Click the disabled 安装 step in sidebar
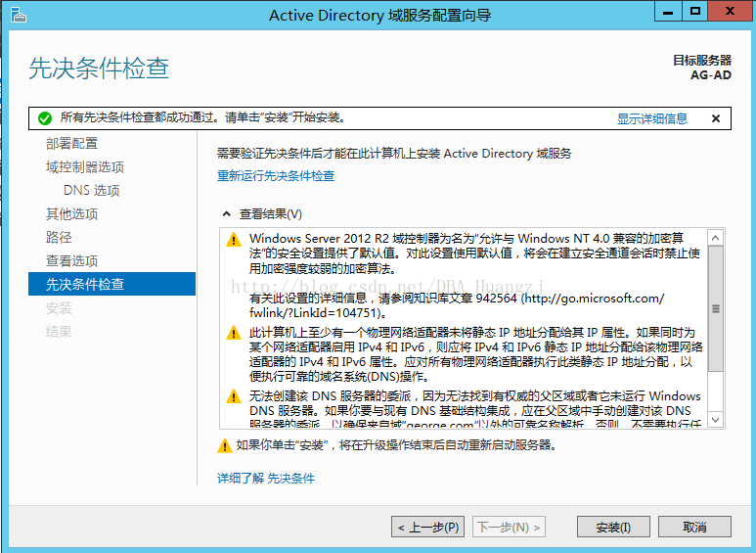 (59, 308)
